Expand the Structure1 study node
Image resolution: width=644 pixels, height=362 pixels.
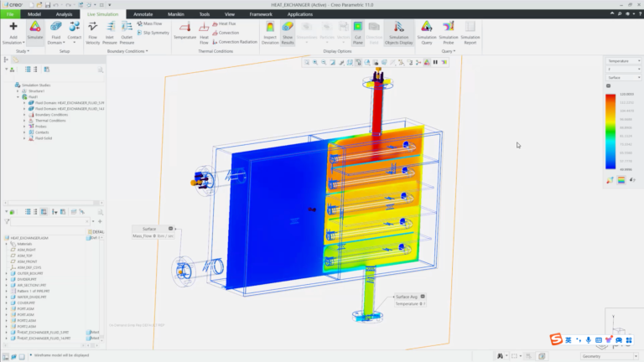point(18,91)
